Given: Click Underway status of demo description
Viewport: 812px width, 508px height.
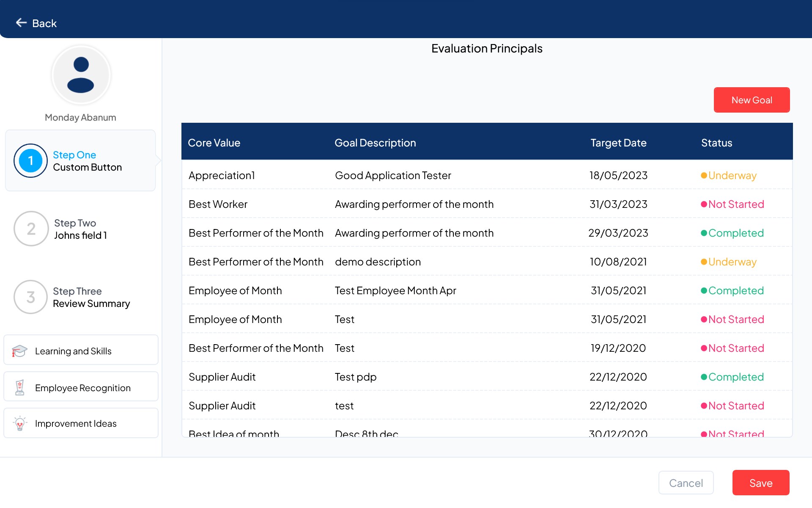Looking at the screenshot, I should [732, 262].
